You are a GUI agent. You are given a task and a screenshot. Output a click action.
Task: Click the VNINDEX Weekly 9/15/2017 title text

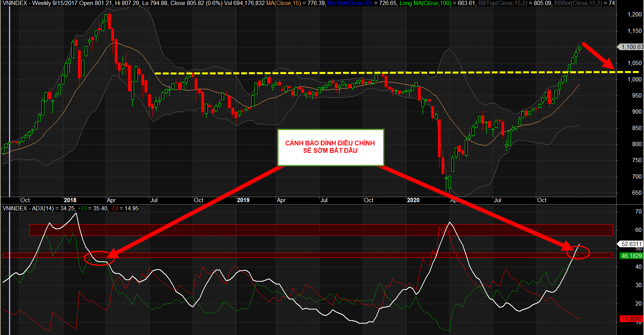[x=40, y=3]
